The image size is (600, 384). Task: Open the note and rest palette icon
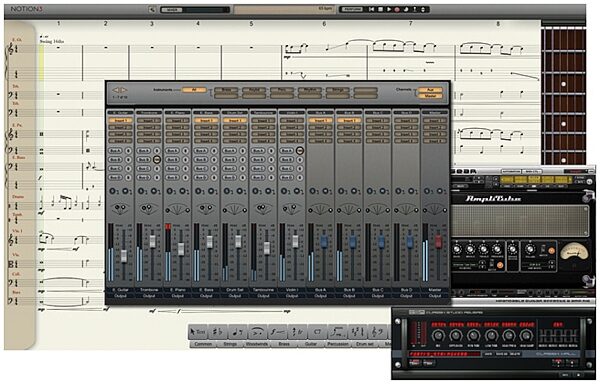pos(237,332)
